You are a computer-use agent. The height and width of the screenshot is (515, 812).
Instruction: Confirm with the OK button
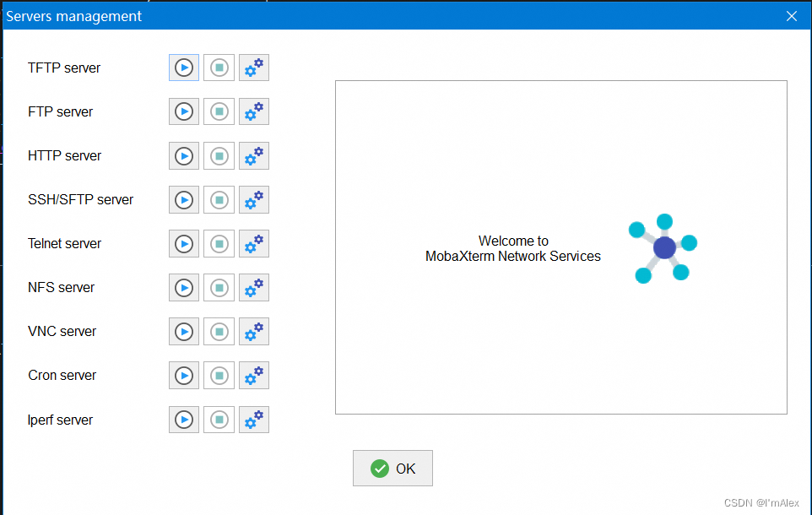392,469
